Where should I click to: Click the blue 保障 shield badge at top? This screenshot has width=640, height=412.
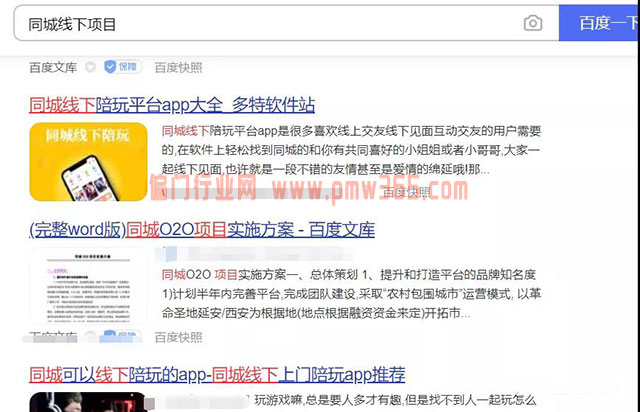122,67
